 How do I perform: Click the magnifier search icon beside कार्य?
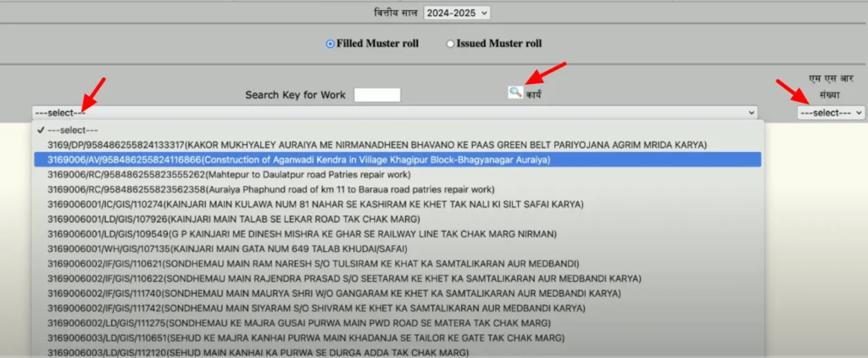(515, 92)
